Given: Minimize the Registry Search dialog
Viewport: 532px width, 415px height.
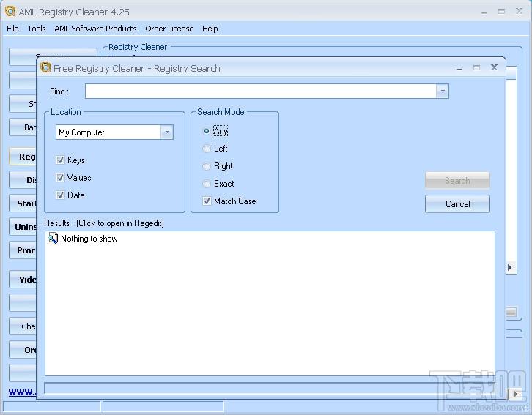Looking at the screenshot, I should 459,68.
